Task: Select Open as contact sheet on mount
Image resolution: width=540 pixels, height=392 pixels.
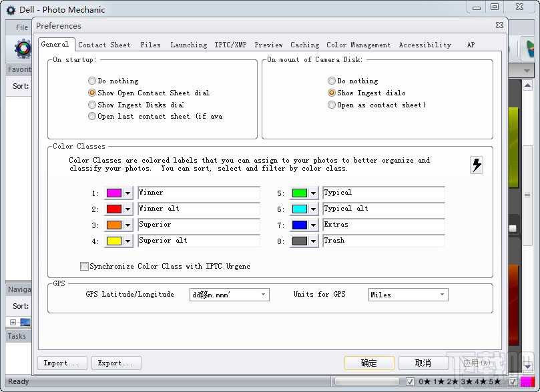Action: [331, 105]
